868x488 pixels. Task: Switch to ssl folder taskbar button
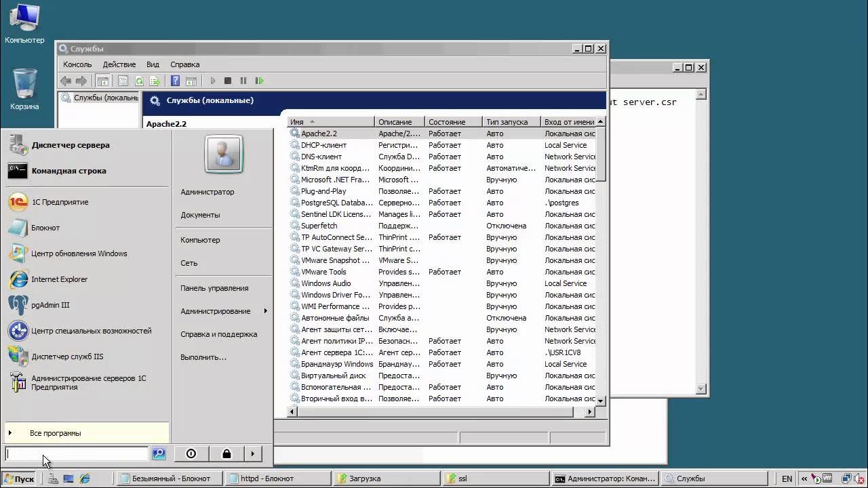[x=494, y=479]
